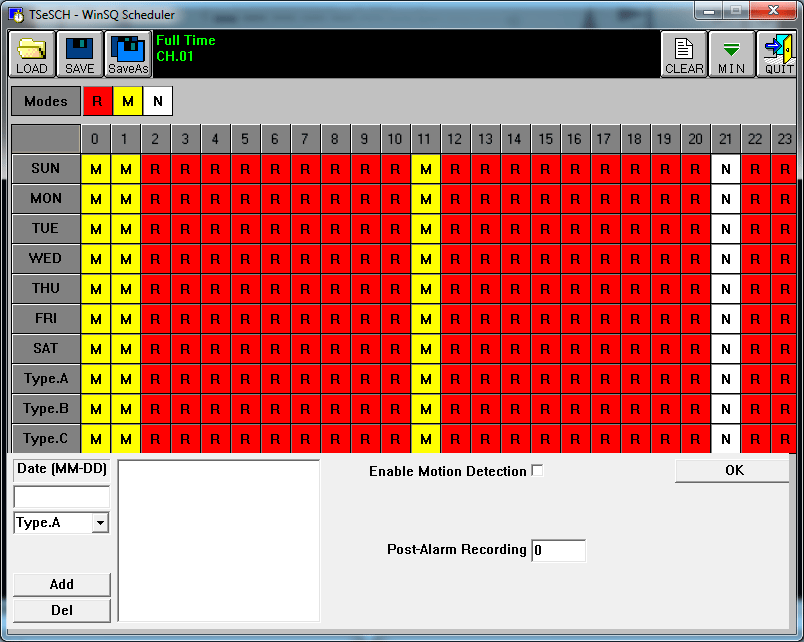Select the TUE row header
This screenshot has height=642, width=804.
pyautogui.click(x=46, y=229)
